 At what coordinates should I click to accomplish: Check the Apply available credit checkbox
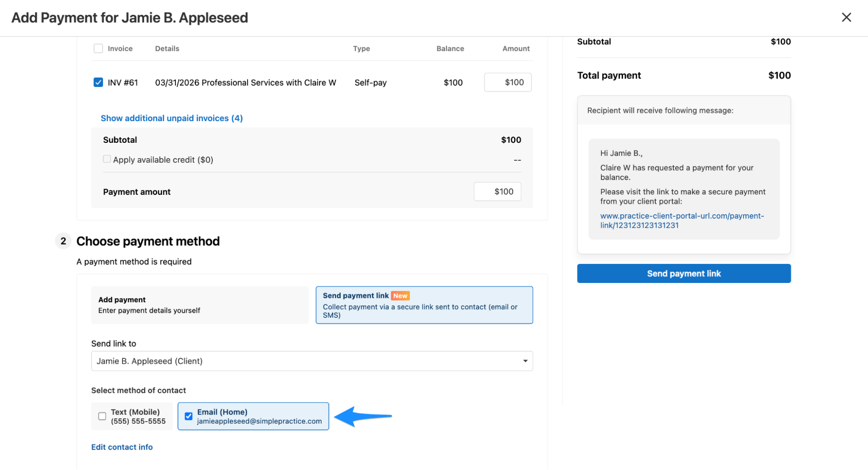pos(107,159)
